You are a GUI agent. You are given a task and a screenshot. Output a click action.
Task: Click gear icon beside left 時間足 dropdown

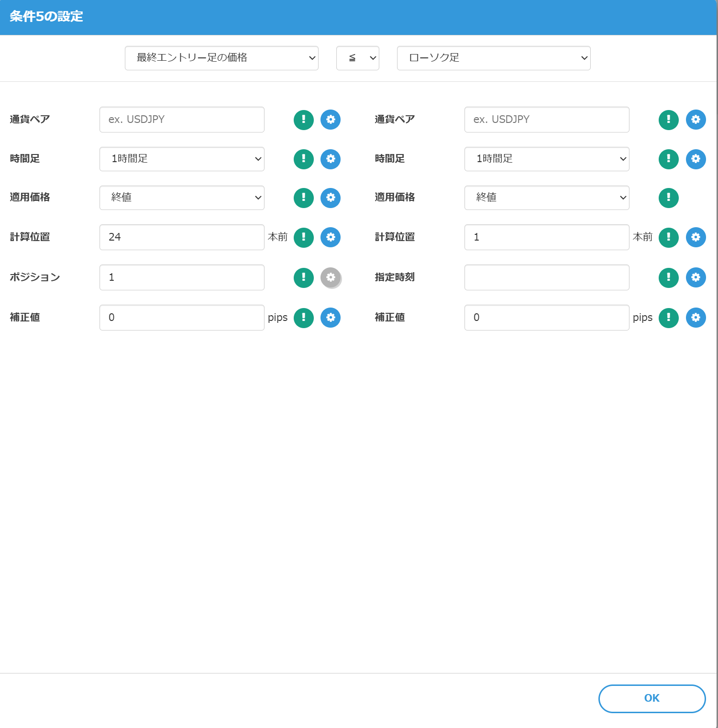[x=331, y=159]
